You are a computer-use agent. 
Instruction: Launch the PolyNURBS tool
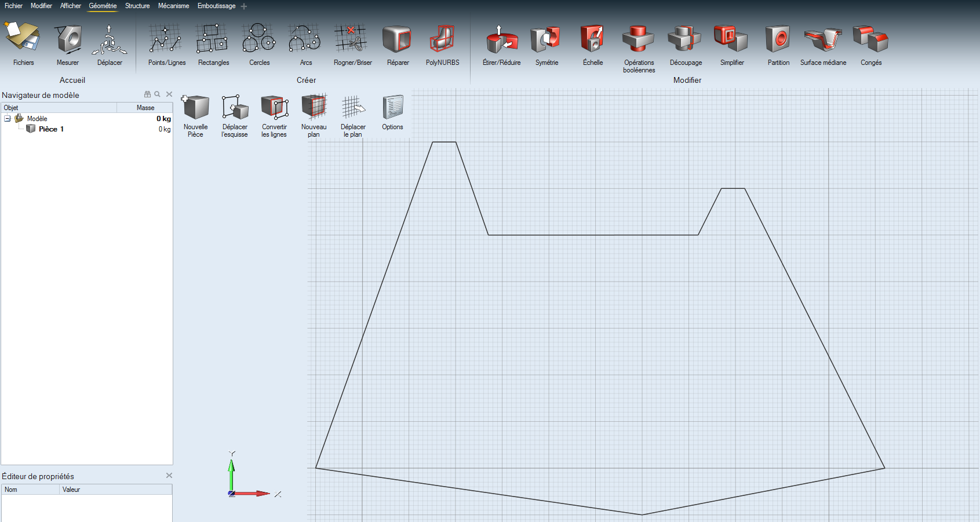[443, 39]
